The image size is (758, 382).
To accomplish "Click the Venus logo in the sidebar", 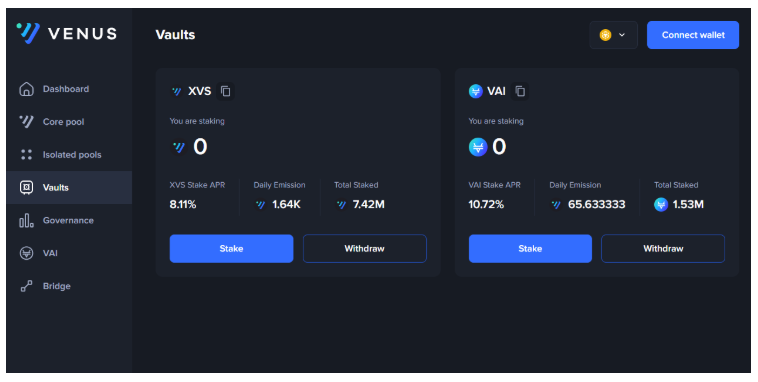I will pos(67,33).
